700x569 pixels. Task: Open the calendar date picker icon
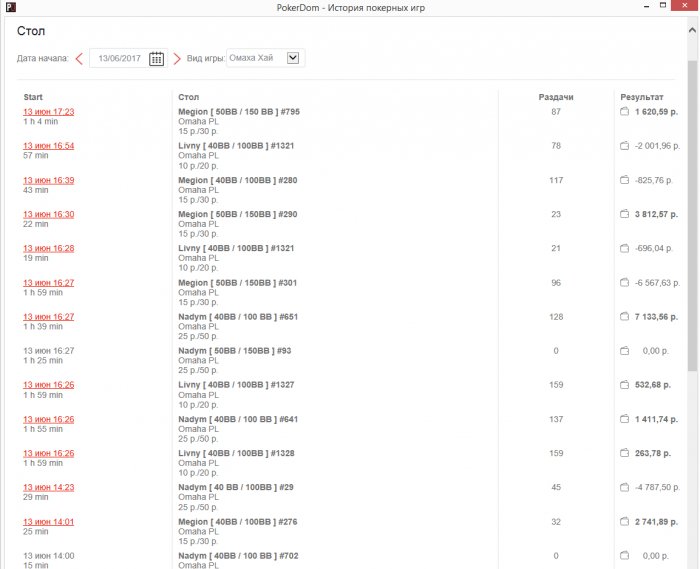point(156,58)
